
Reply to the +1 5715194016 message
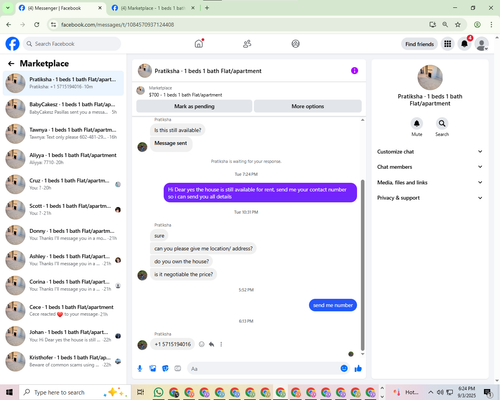[x=211, y=344]
